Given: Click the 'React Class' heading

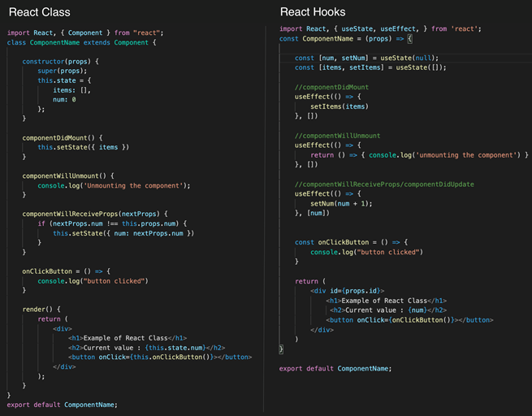Looking at the screenshot, I should pyautogui.click(x=39, y=12).
